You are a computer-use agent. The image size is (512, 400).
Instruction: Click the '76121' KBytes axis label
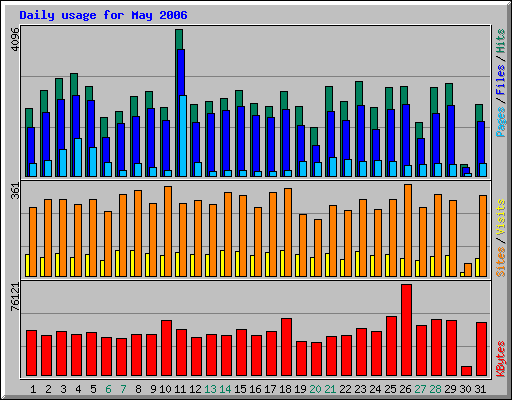[15, 297]
